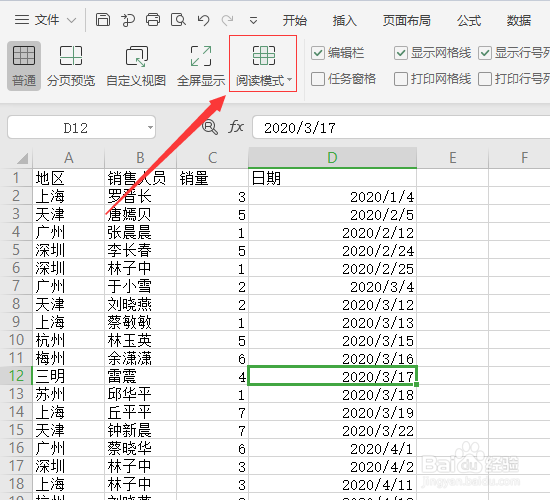Image resolution: width=550 pixels, height=500 pixels.
Task: Expand the Name Box dropdown arrow
Action: coord(150,127)
